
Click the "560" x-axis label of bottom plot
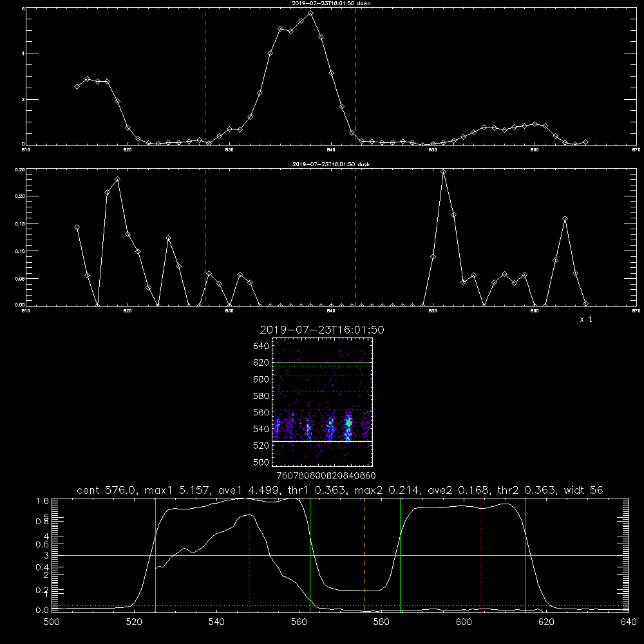(299, 622)
